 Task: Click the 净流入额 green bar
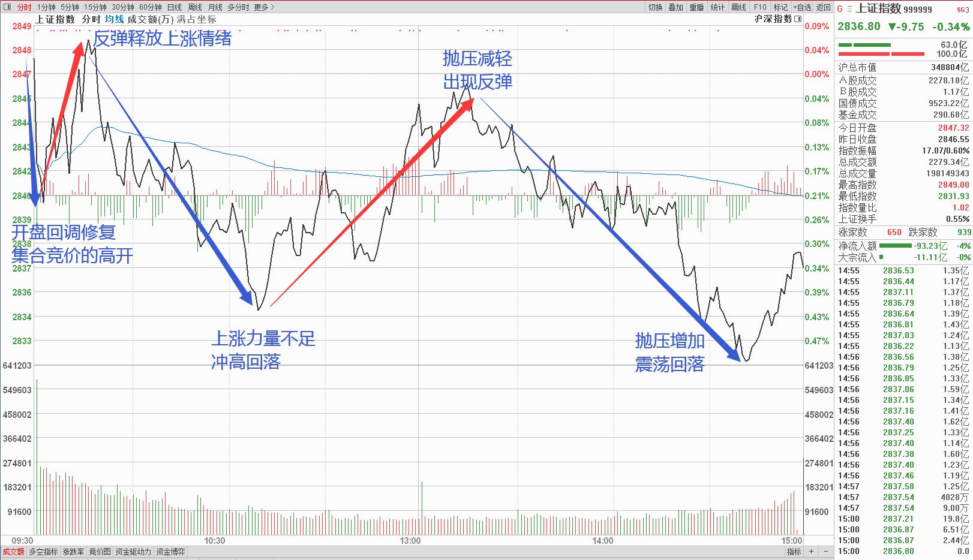(x=895, y=246)
